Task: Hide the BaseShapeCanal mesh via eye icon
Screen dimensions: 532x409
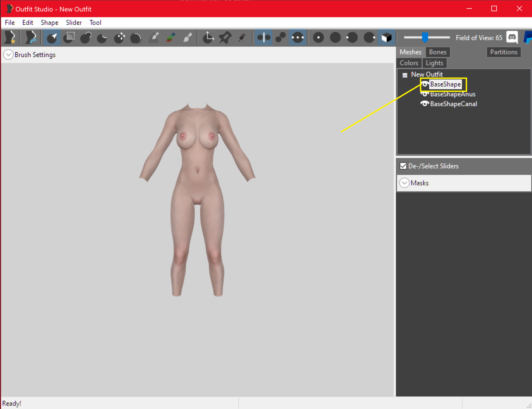Action: pyautogui.click(x=425, y=104)
